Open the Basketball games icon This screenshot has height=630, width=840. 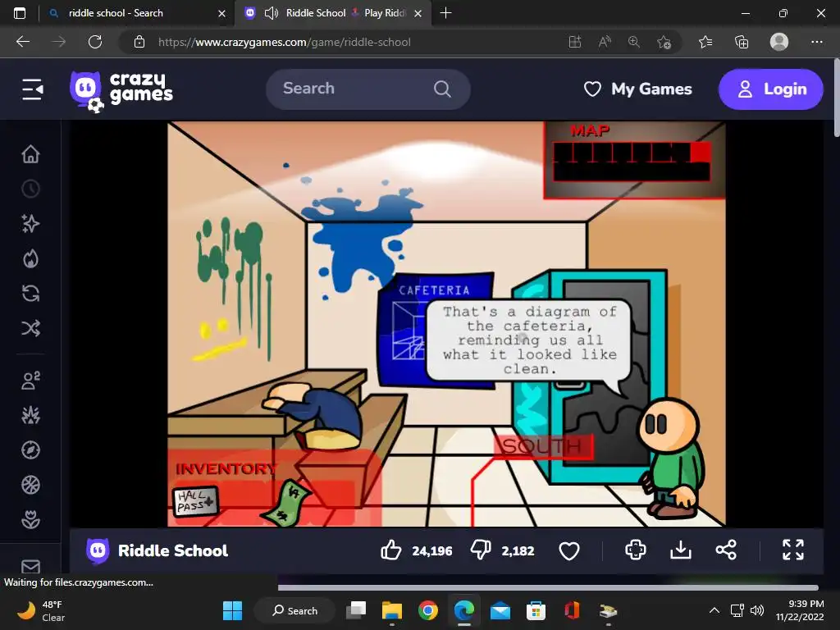tap(30, 485)
